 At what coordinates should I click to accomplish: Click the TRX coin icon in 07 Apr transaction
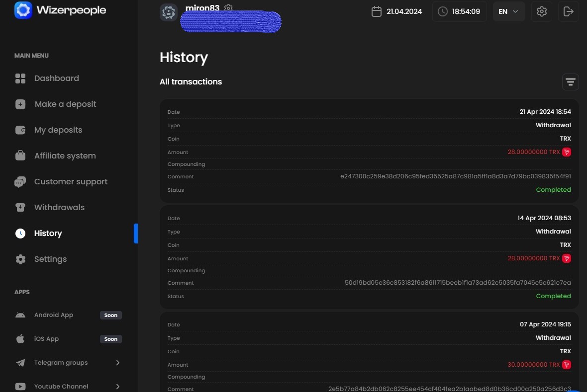(x=567, y=365)
